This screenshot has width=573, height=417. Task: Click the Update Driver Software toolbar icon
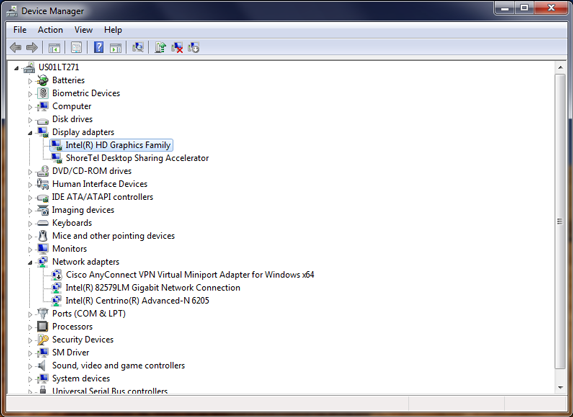coord(160,48)
